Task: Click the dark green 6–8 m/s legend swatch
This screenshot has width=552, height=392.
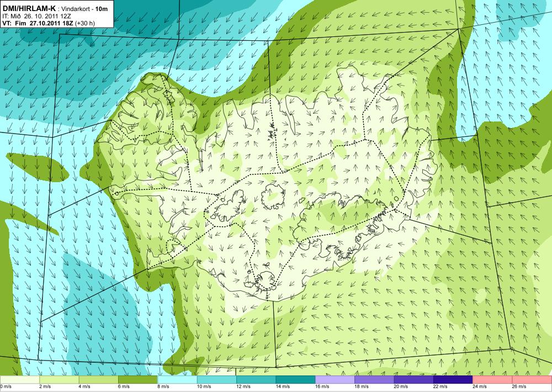Action: (x=138, y=379)
